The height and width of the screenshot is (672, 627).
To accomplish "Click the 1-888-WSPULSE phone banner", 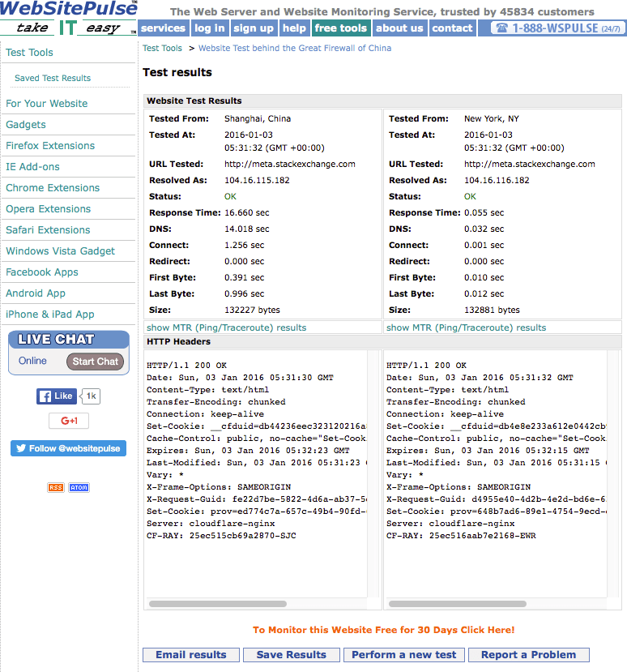I will 558,28.
